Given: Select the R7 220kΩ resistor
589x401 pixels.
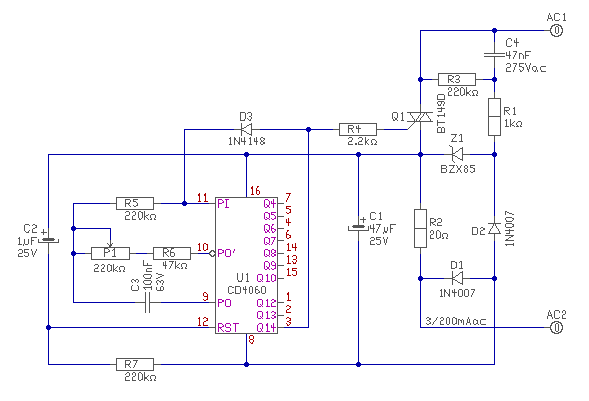Looking at the screenshot, I should pyautogui.click(x=135, y=365).
